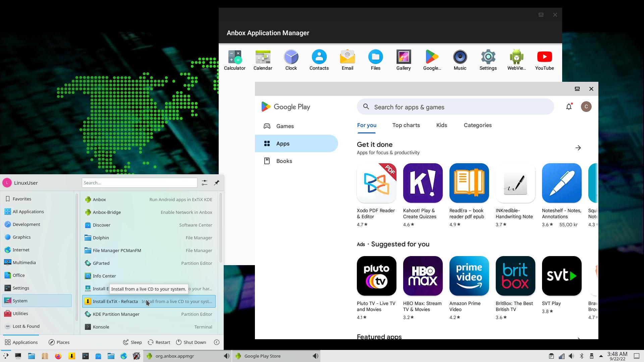
Task: Select Apps in Google Play sidebar
Action: point(297,143)
